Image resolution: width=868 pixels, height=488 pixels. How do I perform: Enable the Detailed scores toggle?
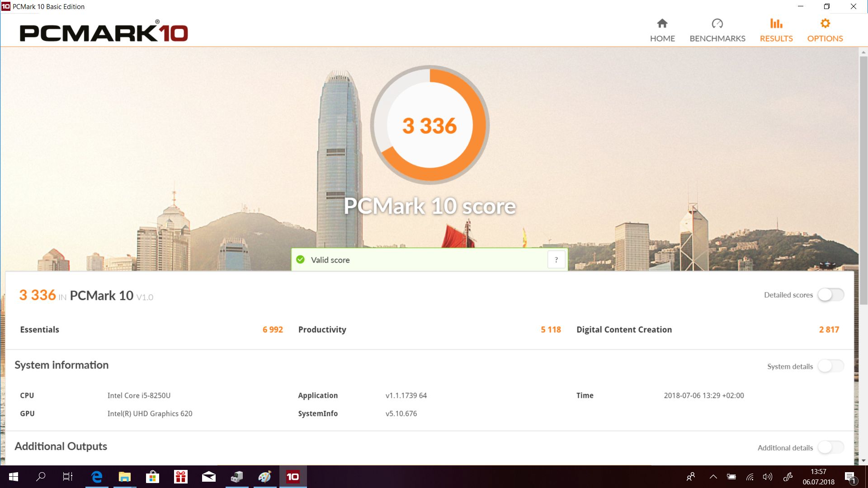(830, 295)
